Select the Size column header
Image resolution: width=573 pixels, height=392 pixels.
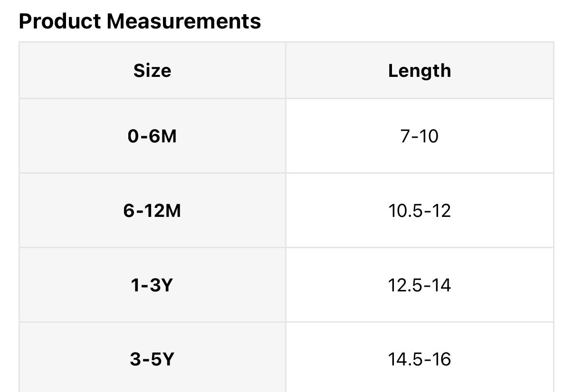(x=152, y=71)
